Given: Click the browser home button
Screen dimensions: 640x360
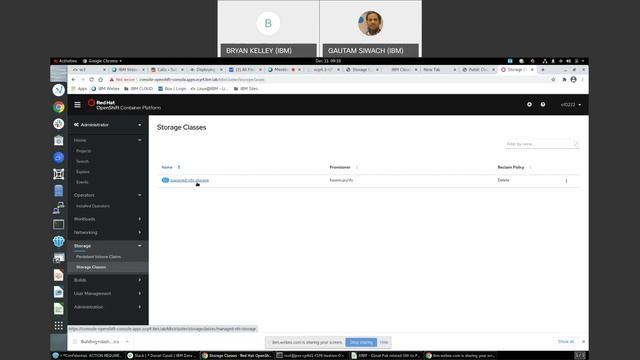Looking at the screenshot, I should point(100,80).
